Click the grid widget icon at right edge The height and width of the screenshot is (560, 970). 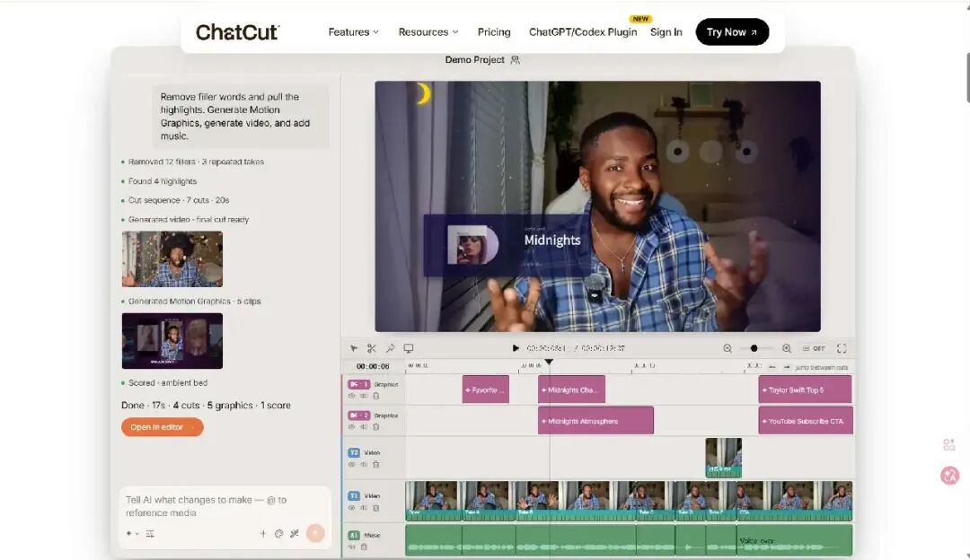click(x=949, y=445)
